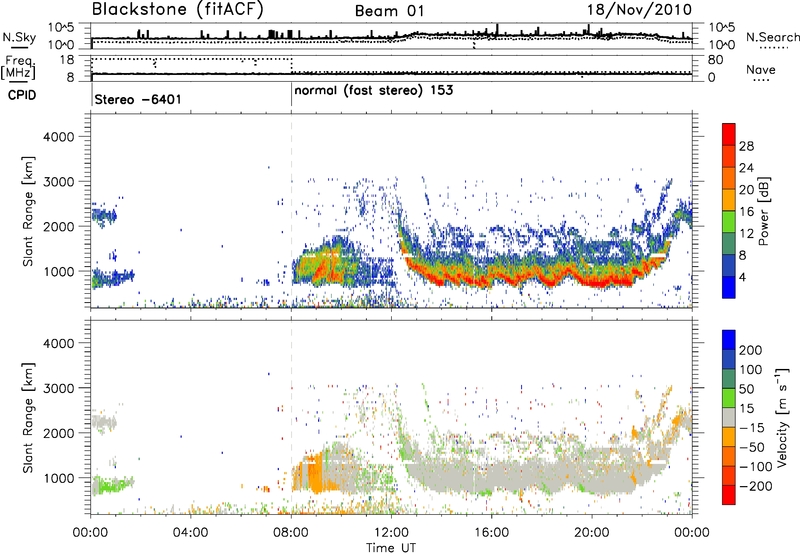Click the '20:00' time axis tick label

tap(591, 533)
